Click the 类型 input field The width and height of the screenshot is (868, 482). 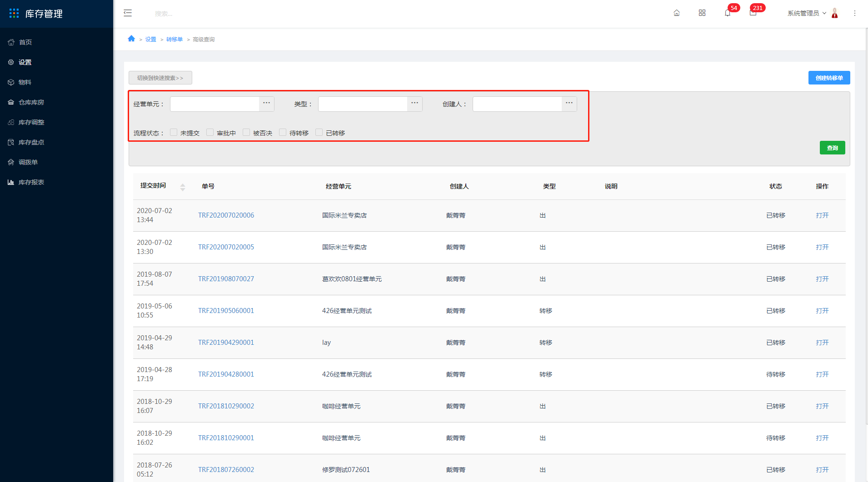(363, 104)
